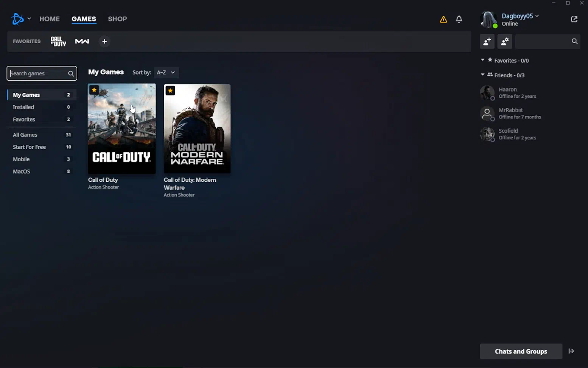Viewport: 588px width, 368px height.
Task: Click MrRabbiit's default avatar
Action: click(x=487, y=113)
